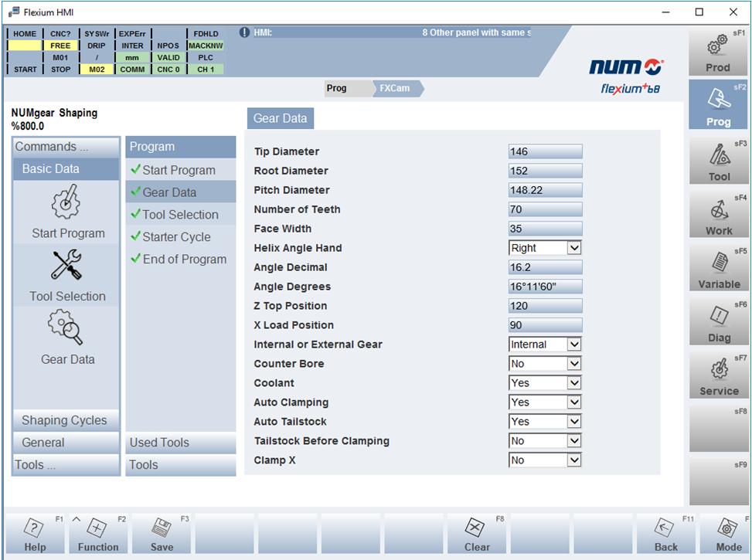Click the Gear Data magnifier icon
The image size is (752, 560).
pos(67,329)
